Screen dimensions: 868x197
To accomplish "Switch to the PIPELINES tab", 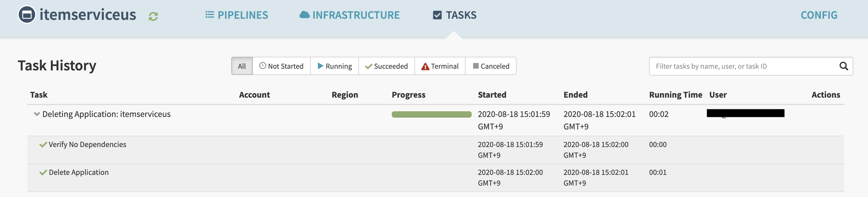I will (236, 15).
